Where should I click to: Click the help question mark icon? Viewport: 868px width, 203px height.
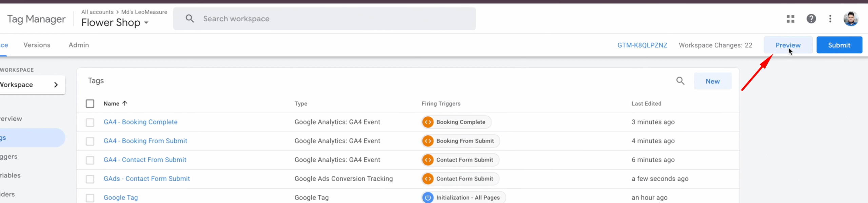pyautogui.click(x=811, y=19)
